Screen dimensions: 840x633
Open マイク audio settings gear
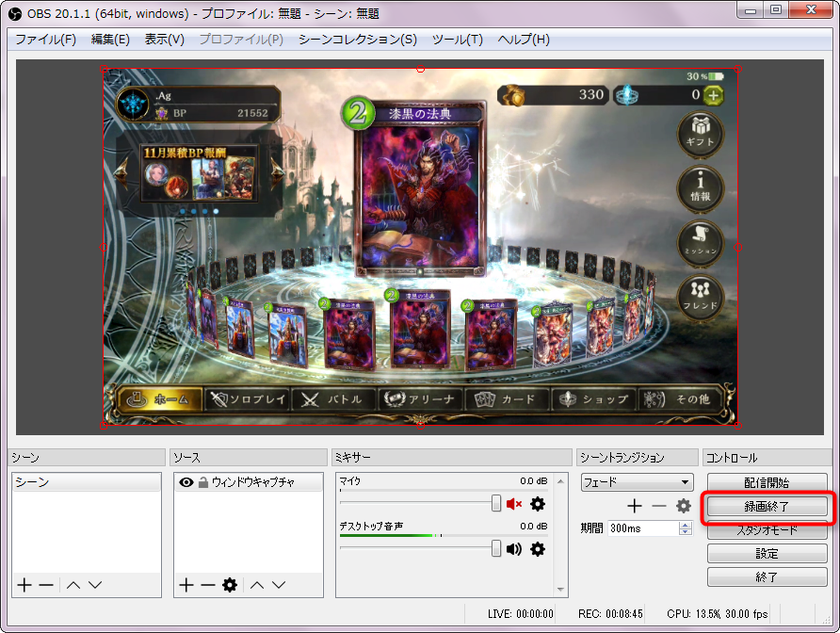(x=538, y=504)
